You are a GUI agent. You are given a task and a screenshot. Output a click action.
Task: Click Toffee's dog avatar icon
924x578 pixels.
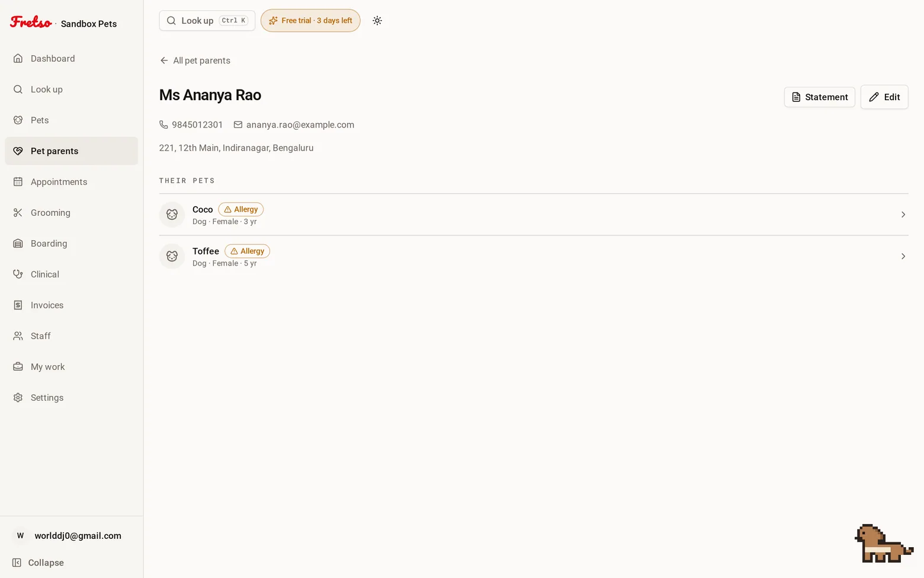(172, 256)
